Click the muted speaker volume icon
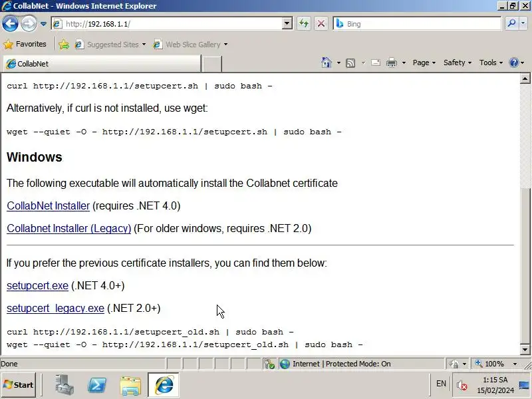The width and height of the screenshot is (532, 399). [462, 385]
